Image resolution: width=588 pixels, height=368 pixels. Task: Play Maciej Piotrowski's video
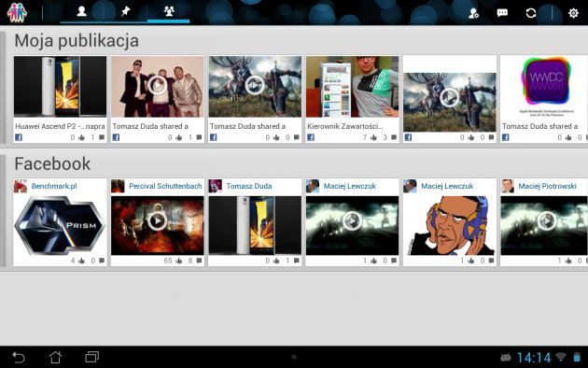pos(547,221)
